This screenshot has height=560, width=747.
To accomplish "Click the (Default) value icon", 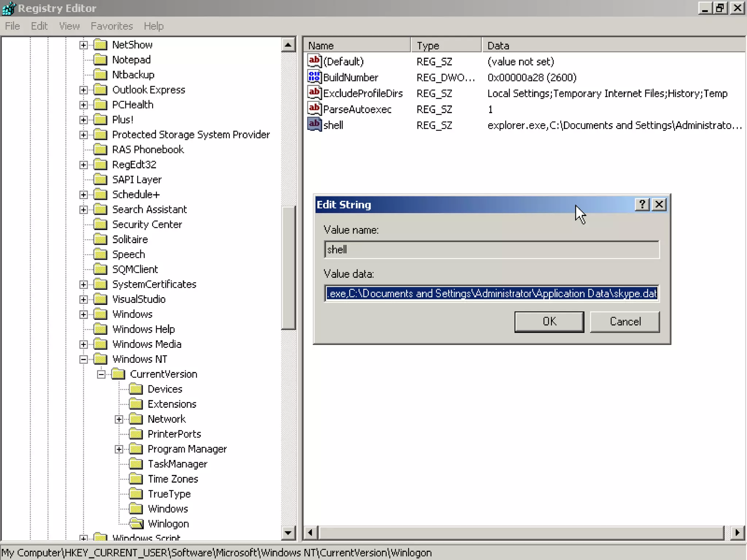I will (314, 61).
